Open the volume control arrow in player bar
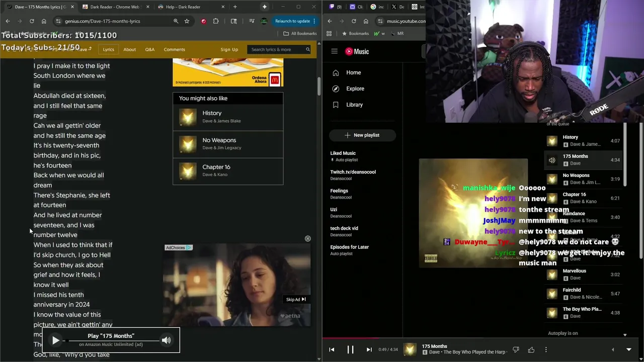Image resolution: width=644 pixels, height=362 pixels. [613, 349]
